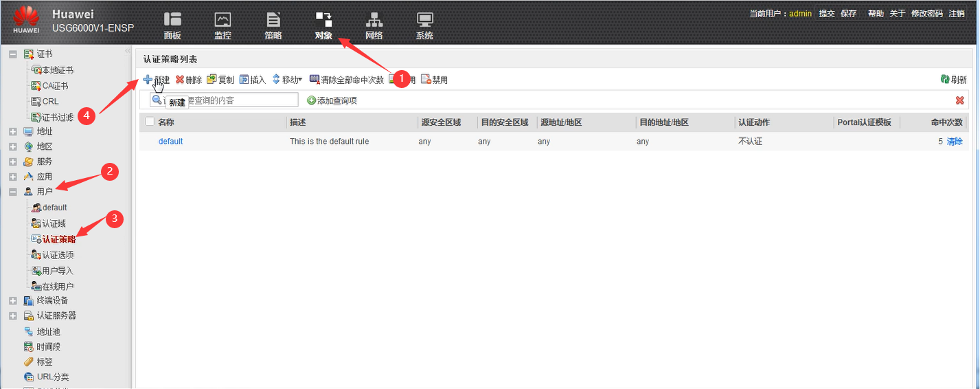This screenshot has height=389, width=980.
Task: Expand the 应用 tree node
Action: 12,177
